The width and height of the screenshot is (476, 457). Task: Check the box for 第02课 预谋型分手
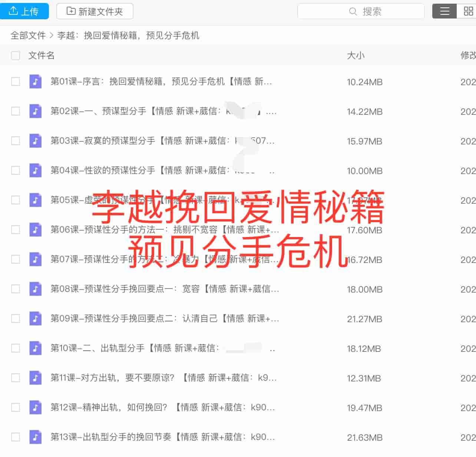pyautogui.click(x=16, y=111)
